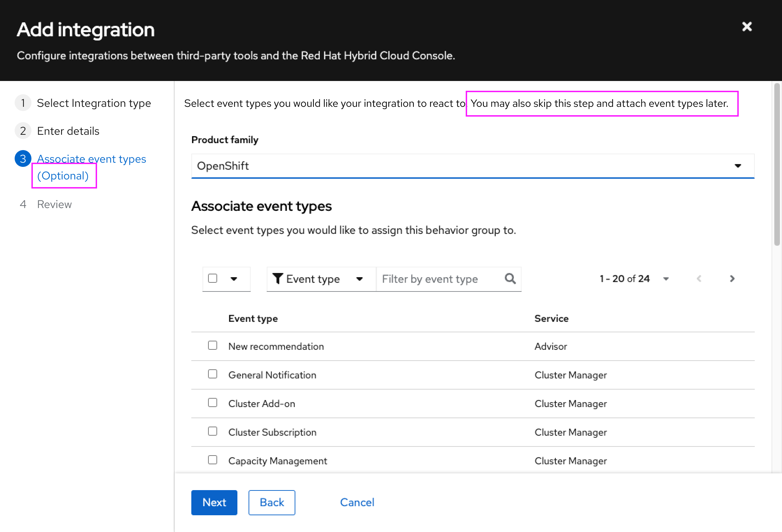The height and width of the screenshot is (532, 782).
Task: Go to Enter details step
Action: [68, 131]
